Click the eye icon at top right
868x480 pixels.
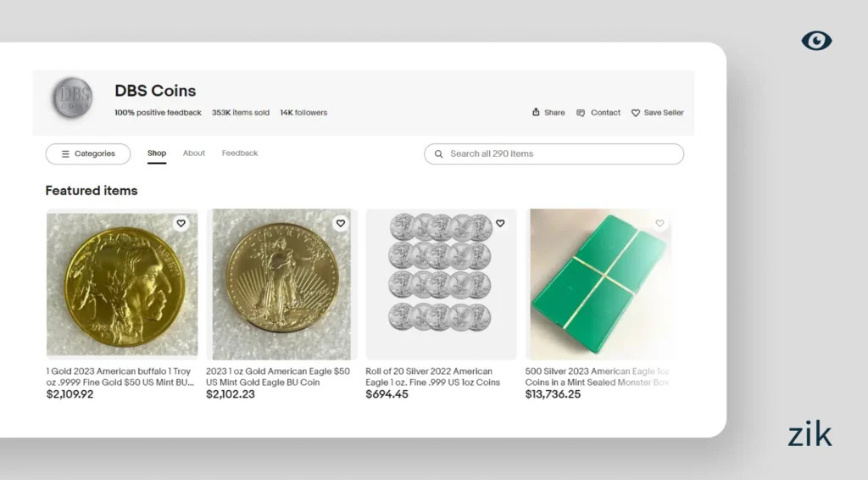pos(816,41)
